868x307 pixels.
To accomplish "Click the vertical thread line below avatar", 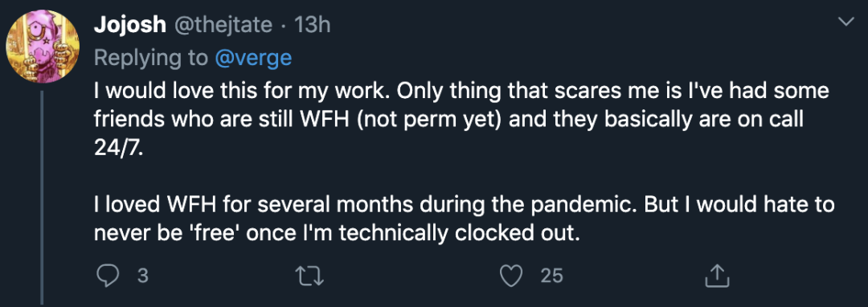I will click(42, 198).
